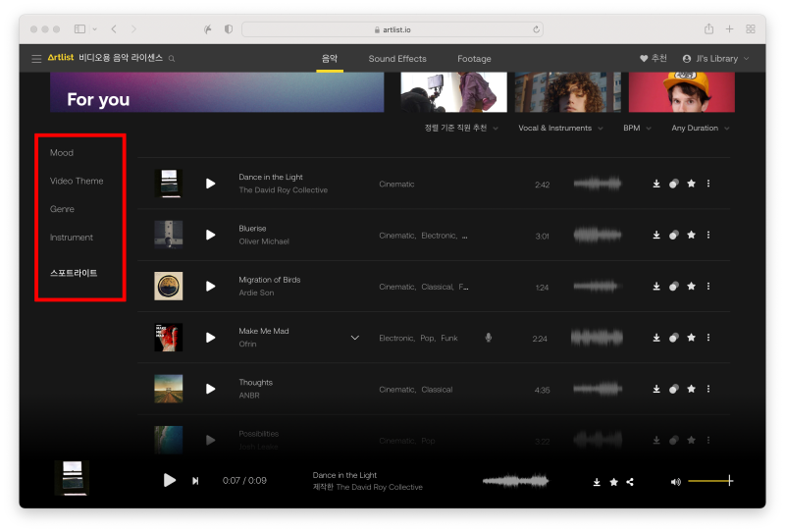Download Dance in the Light track
The width and height of the screenshot is (785, 532).
click(656, 184)
